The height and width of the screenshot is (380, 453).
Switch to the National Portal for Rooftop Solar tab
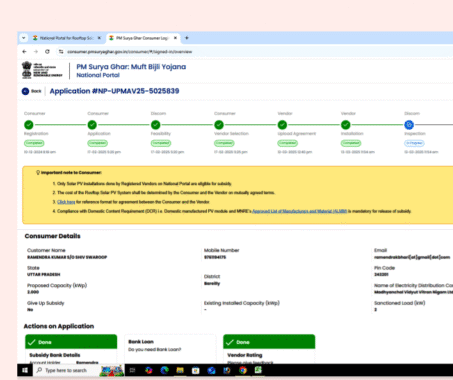point(66,38)
